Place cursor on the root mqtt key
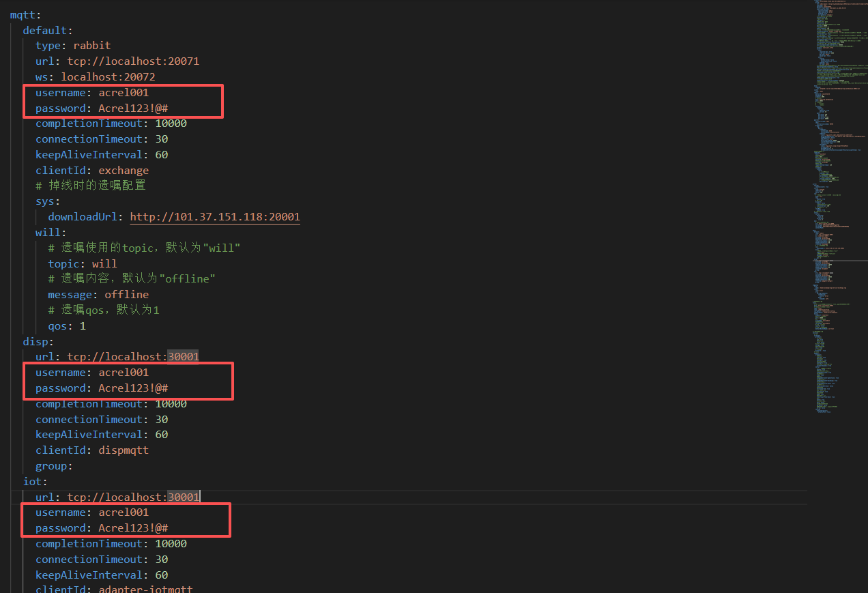This screenshot has height=593, width=868. point(22,15)
